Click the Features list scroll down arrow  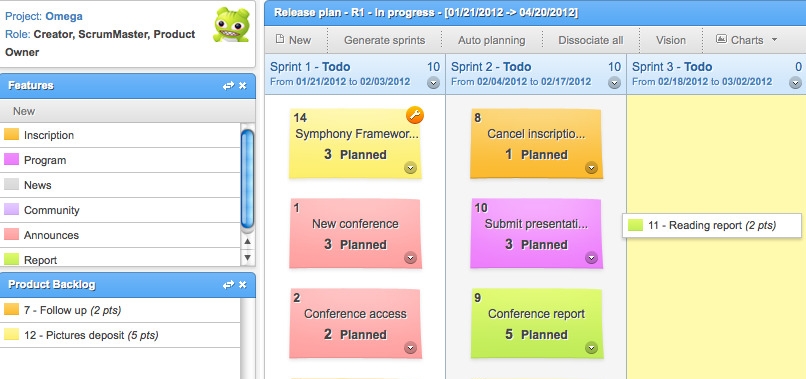248,258
